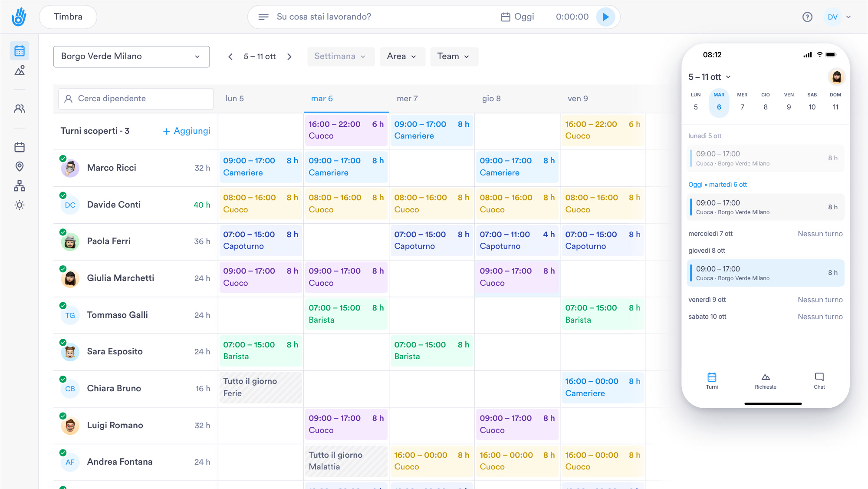This screenshot has width=868, height=489.
Task: Tap profile avatar in phone mockup
Action: pyautogui.click(x=837, y=77)
